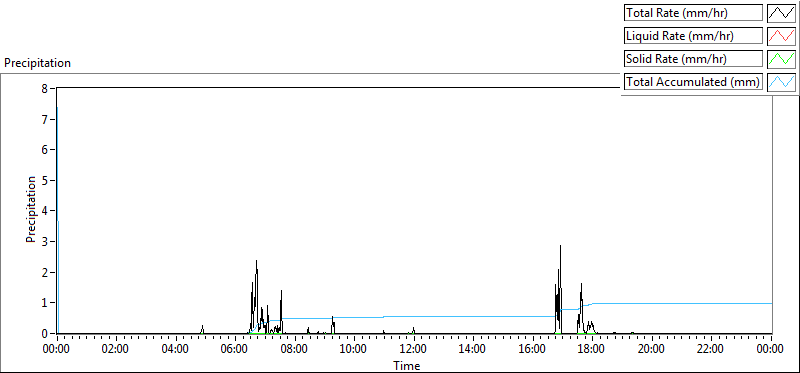This screenshot has height=373, width=800.
Task: Click the 8 value on y-axis
Action: click(x=45, y=88)
